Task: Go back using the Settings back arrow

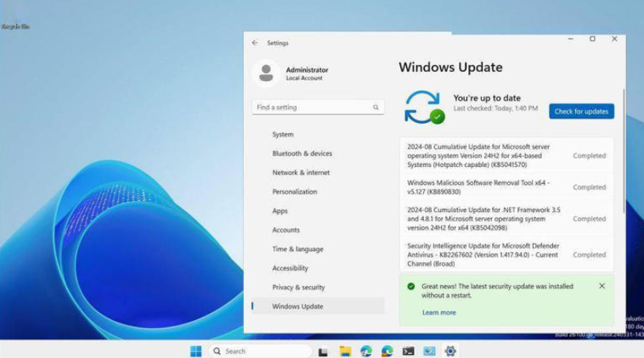Action: point(255,43)
